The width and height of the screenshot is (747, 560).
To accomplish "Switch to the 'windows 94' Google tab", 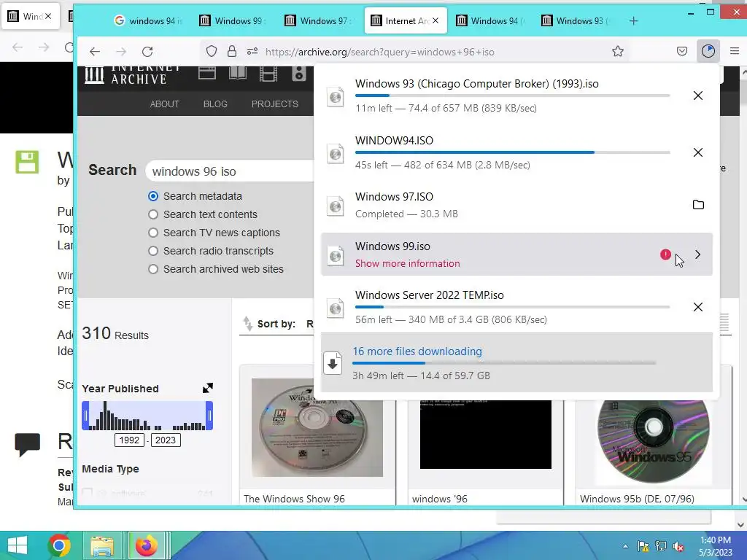I will click(149, 20).
